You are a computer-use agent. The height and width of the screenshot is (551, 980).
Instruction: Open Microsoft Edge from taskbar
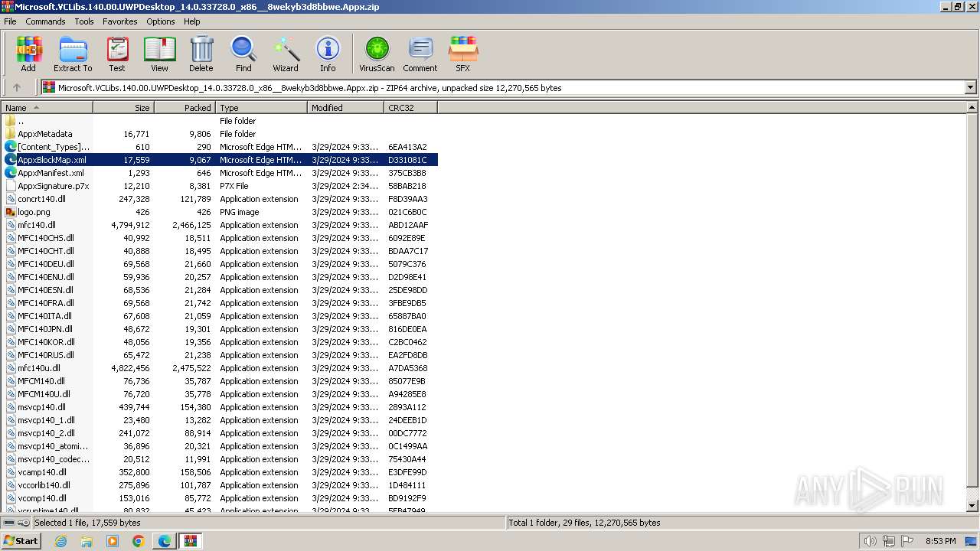point(165,541)
